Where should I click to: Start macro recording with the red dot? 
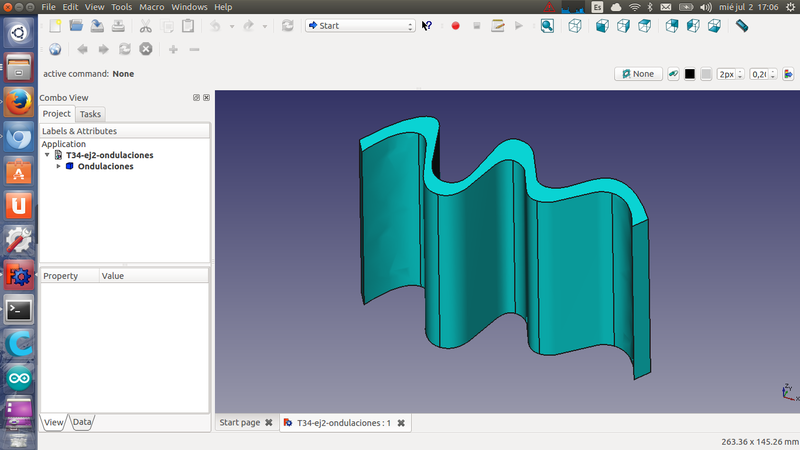(455, 26)
